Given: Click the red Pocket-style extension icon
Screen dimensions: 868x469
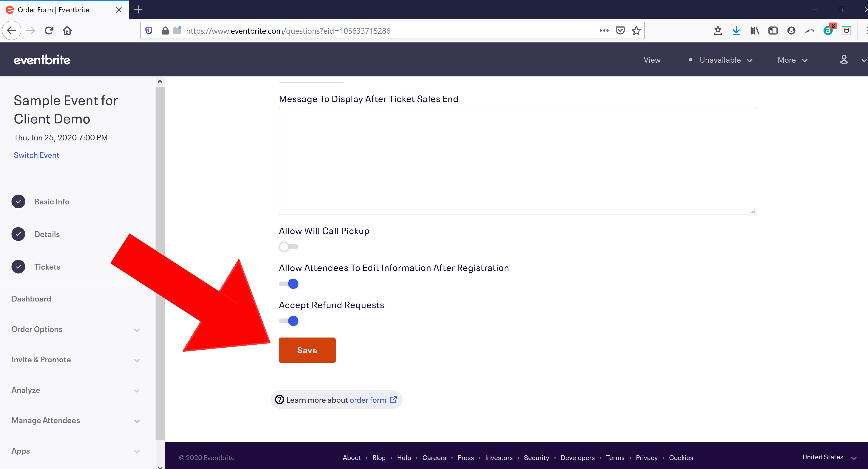Looking at the screenshot, I should click(x=846, y=31).
